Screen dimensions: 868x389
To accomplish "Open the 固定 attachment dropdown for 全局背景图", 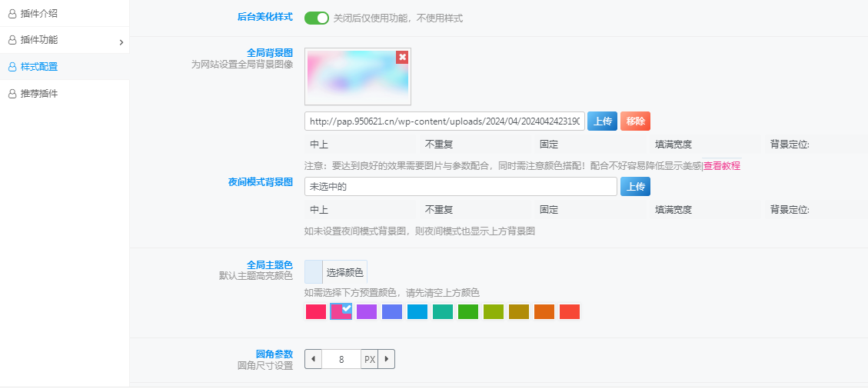I will [591, 145].
